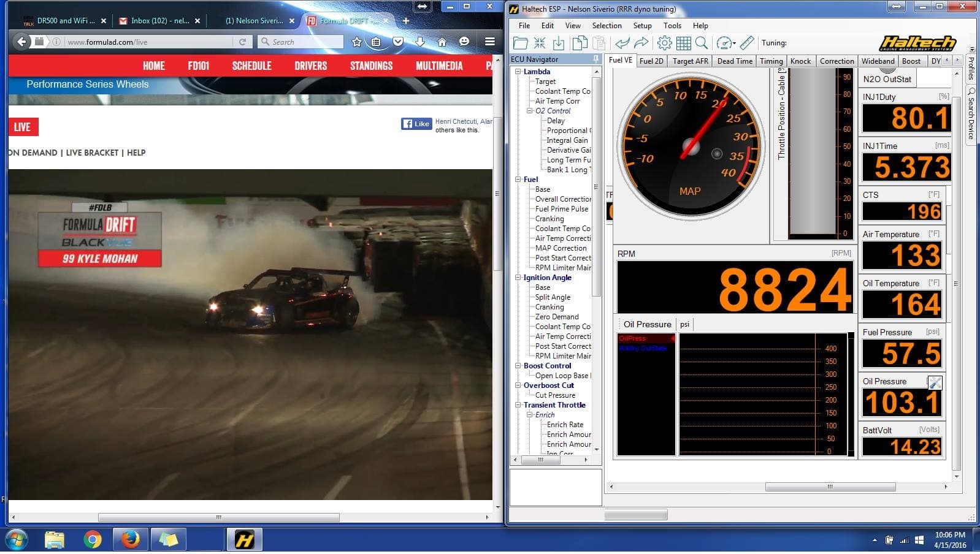Close the DR500 and WiFi tab
This screenshot has width=980, height=554.
pos(104,21)
